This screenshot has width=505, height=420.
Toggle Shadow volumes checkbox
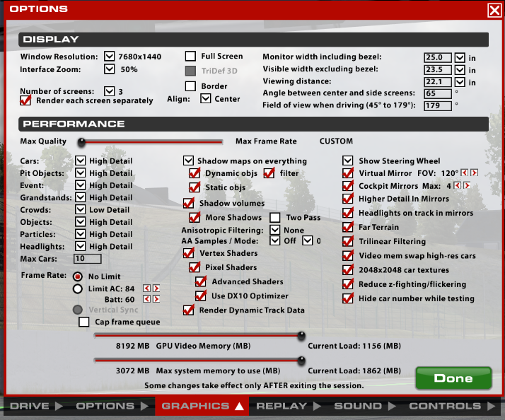pos(188,203)
